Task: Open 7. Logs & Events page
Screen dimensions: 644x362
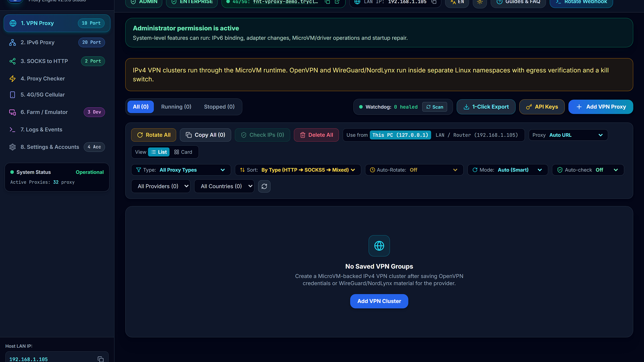Action: pos(57,129)
